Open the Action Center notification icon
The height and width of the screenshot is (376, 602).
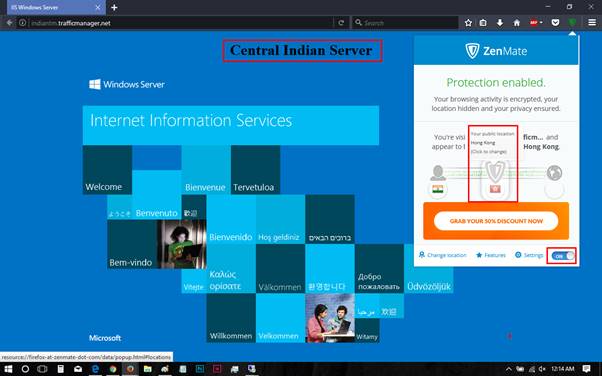pos(586,369)
